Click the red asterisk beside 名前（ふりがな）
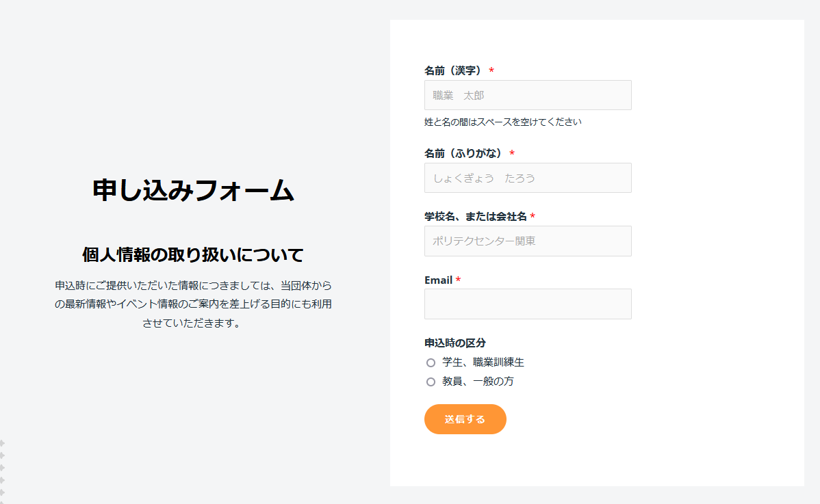Screen dimensions: 820x504 pyautogui.click(x=512, y=154)
